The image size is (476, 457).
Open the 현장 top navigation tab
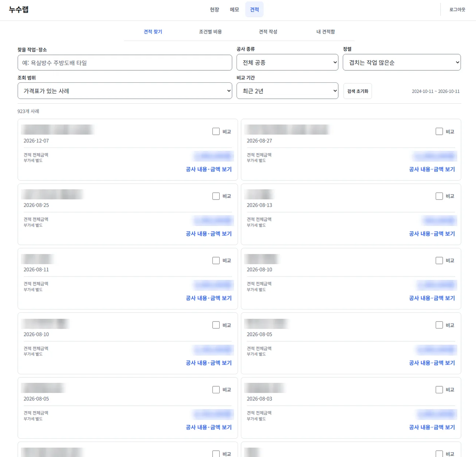(215, 10)
